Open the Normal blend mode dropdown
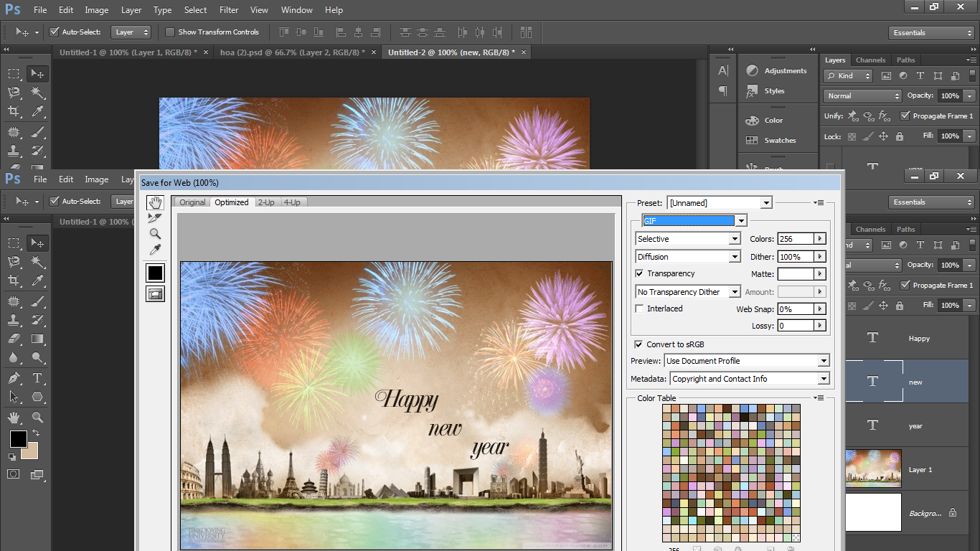The image size is (980, 551). (x=862, y=95)
